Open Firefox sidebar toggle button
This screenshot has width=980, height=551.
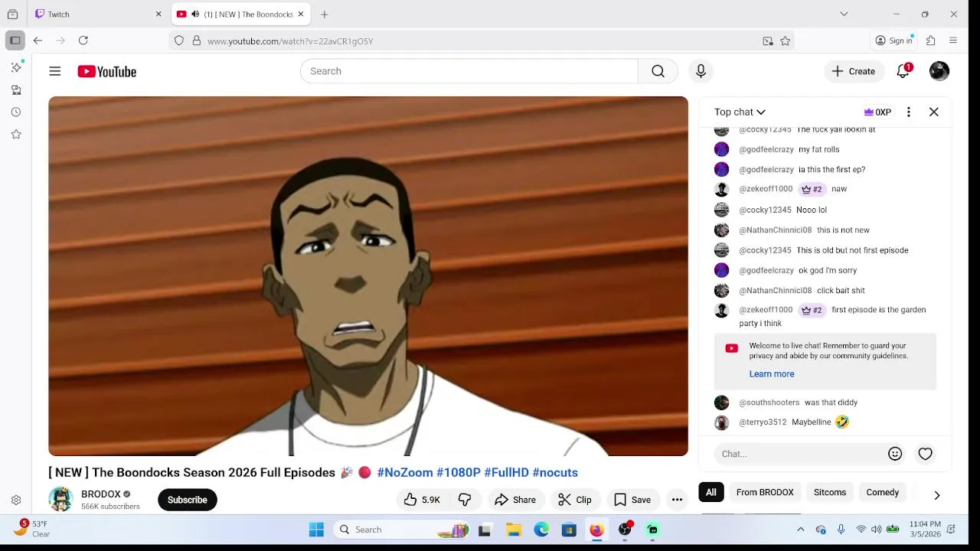(15, 41)
